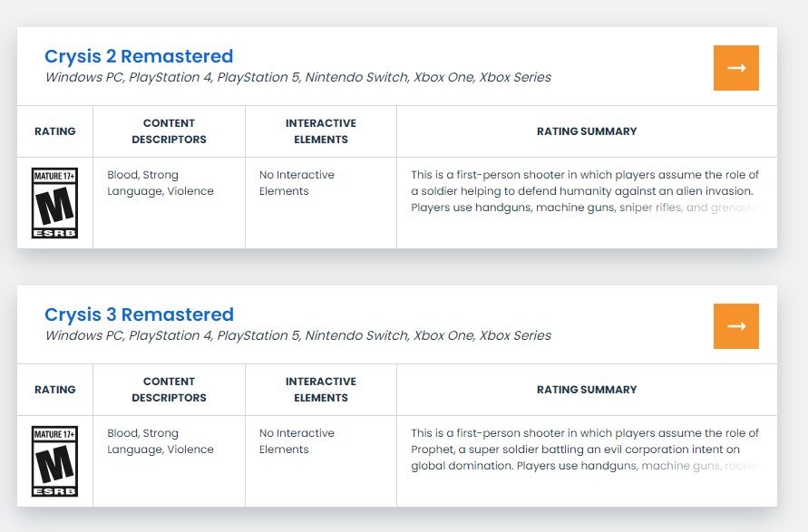Click Rating column header in Crysis 3 table
Image resolution: width=808 pixels, height=532 pixels.
point(55,390)
